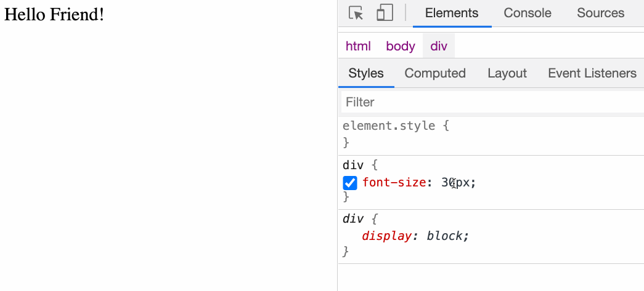This screenshot has width=644, height=291.
Task: Select the Styles pane tab
Action: coord(366,73)
